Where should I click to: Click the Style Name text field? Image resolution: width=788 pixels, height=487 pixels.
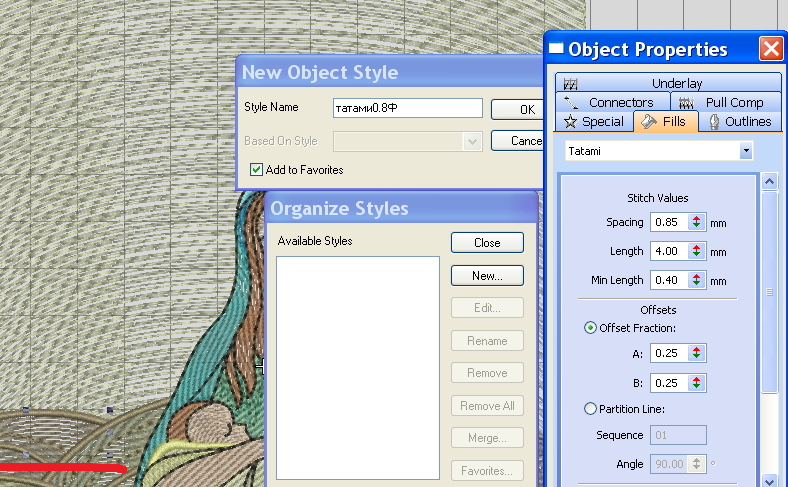click(407, 108)
